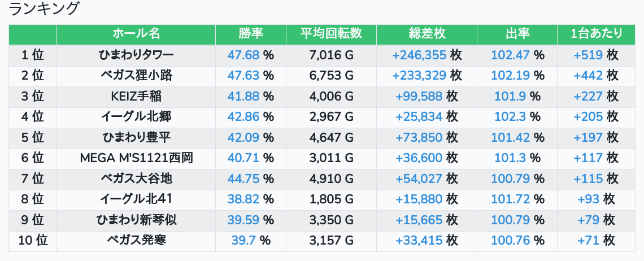Viewport: 644px width, 261px height.
Task: Click the 勝率 column header
Action: click(x=250, y=34)
